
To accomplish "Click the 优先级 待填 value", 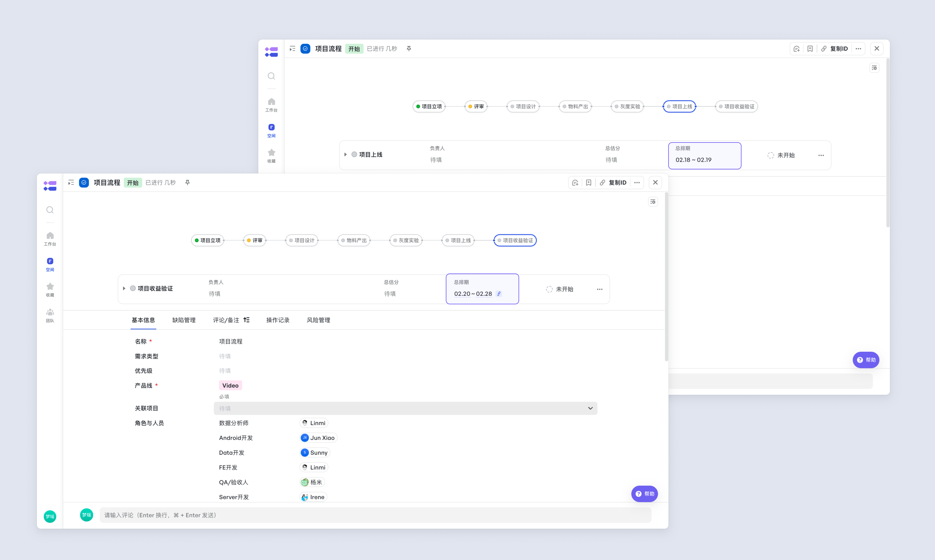I will pos(225,371).
